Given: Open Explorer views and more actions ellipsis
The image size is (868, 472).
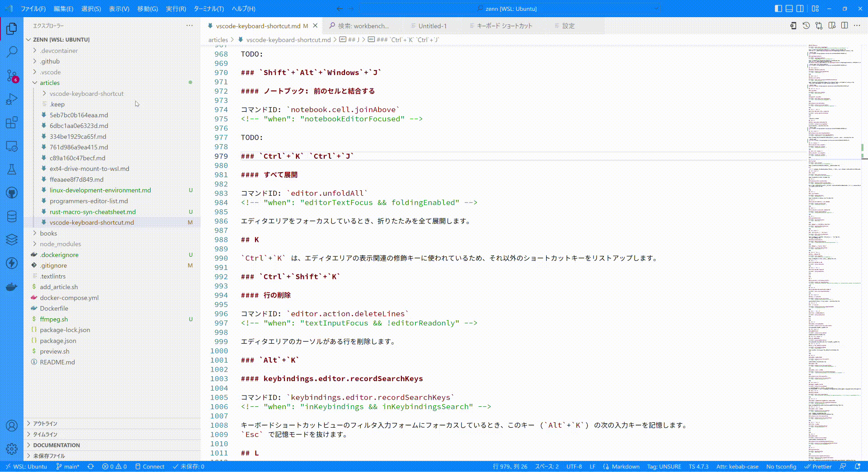Looking at the screenshot, I should coord(189,26).
